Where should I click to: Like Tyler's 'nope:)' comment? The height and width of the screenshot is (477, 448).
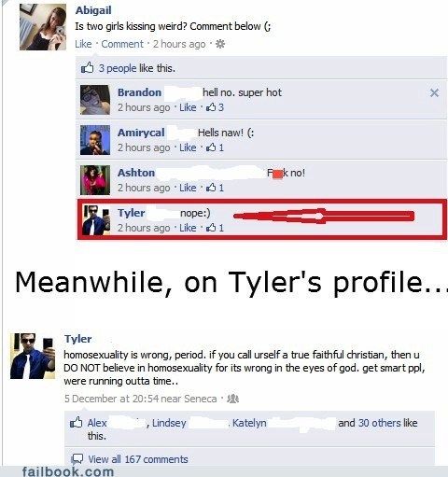pos(188,228)
